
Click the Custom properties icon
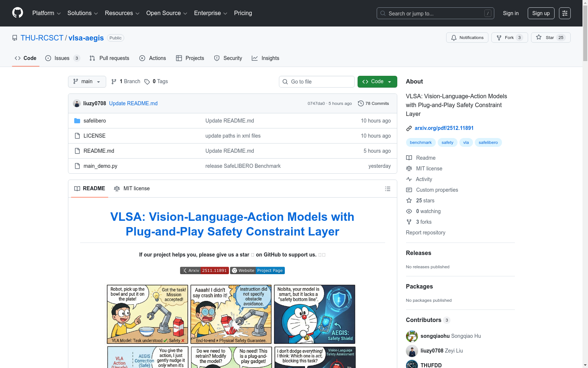[x=409, y=190]
